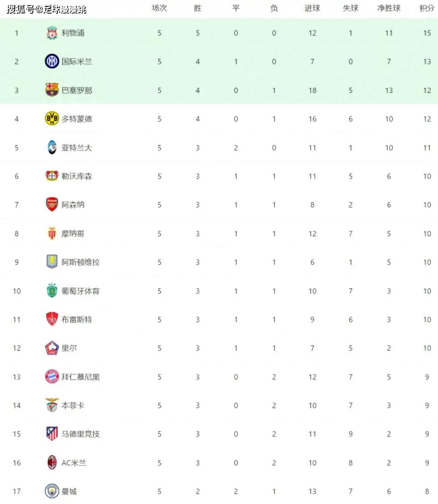Open the 利物浦 team name link
This screenshot has height=504, width=438.
pyautogui.click(x=73, y=33)
